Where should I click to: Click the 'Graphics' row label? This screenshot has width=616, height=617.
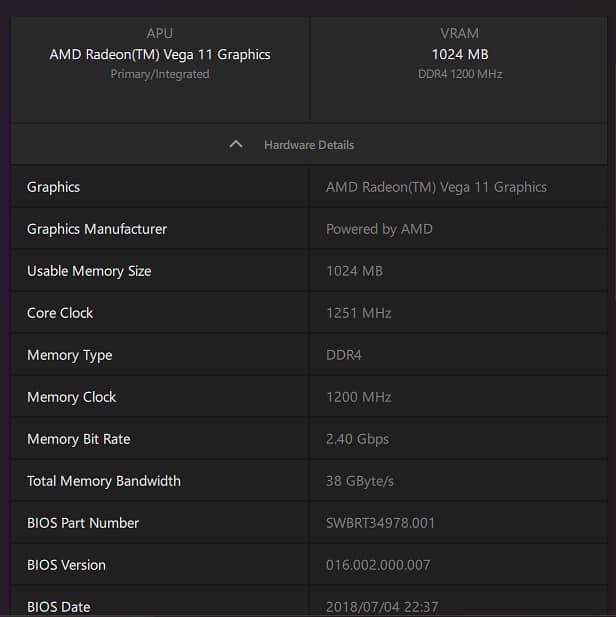[x=54, y=187]
